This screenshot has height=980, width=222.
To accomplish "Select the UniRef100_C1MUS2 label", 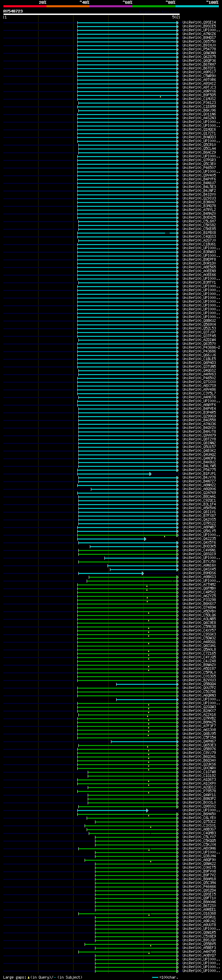I will point(199,99).
